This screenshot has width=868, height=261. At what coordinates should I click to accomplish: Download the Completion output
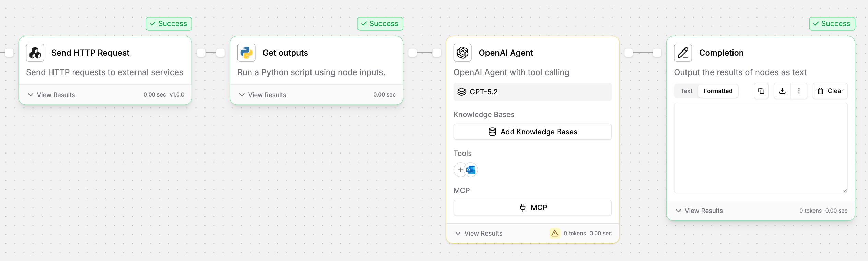(x=782, y=91)
